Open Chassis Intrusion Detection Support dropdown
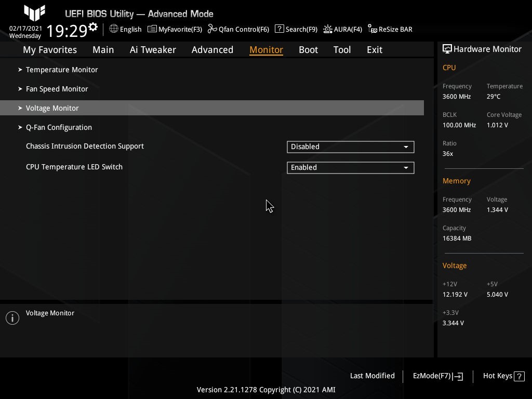This screenshot has height=399, width=532. tap(350, 147)
